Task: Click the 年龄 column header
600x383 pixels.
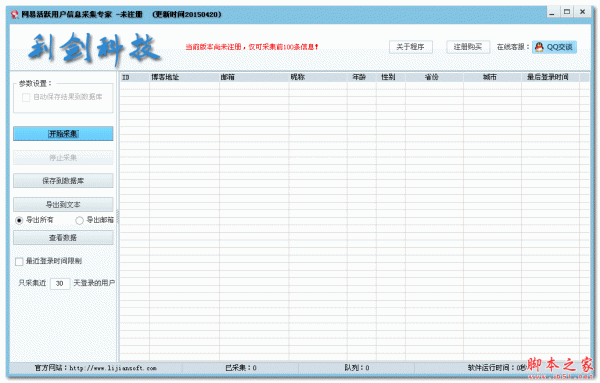Action: click(x=362, y=77)
